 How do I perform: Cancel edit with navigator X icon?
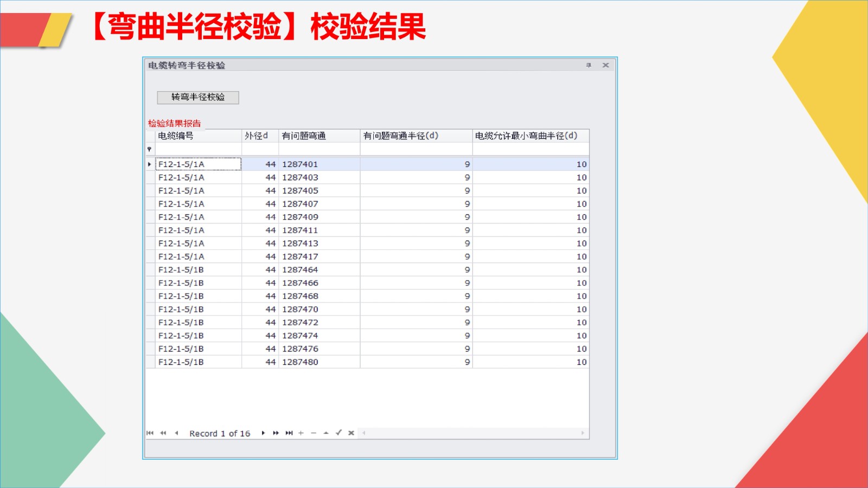click(x=351, y=433)
